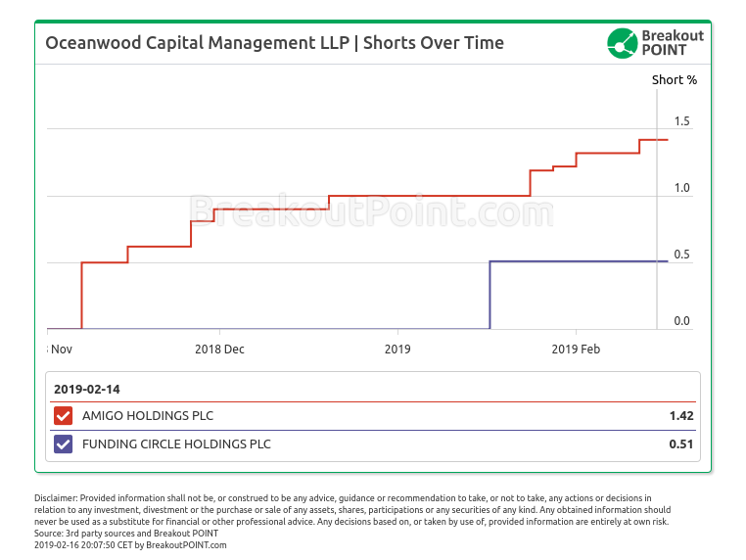
Task: Click the 2019 axis label
Action: coord(397,349)
